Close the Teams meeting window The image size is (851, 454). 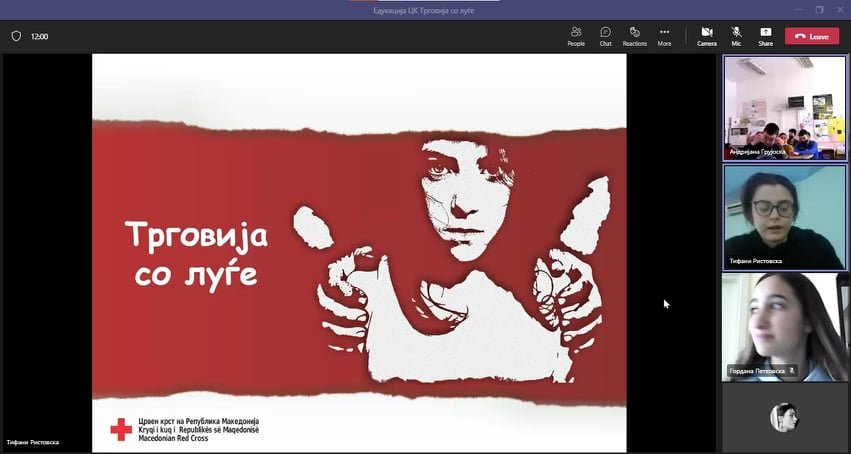coord(840,9)
